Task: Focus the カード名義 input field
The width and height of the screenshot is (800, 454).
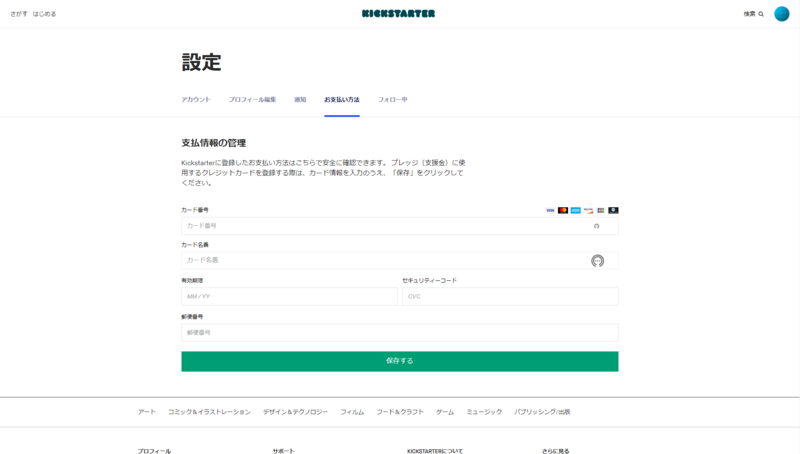Action: 399,261
